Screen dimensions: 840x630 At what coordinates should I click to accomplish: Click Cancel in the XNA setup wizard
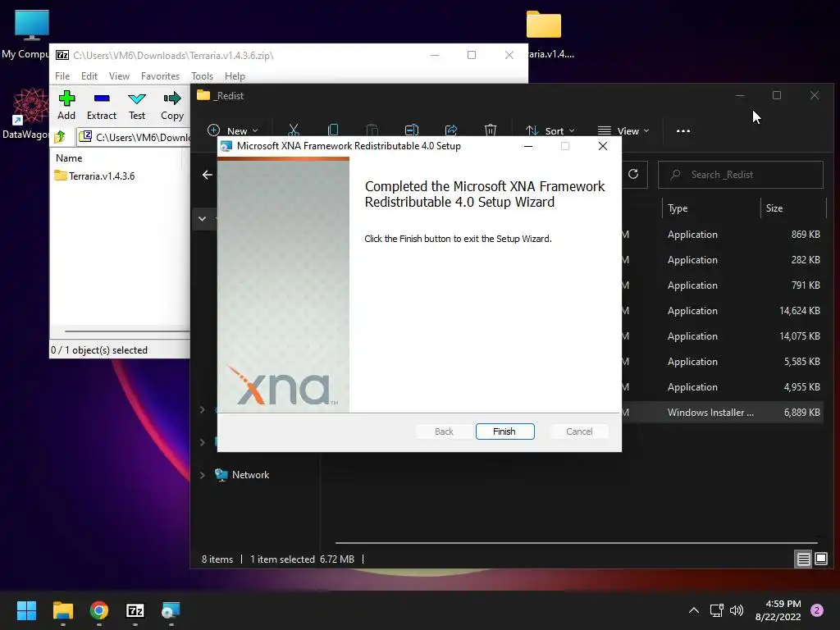pyautogui.click(x=579, y=431)
